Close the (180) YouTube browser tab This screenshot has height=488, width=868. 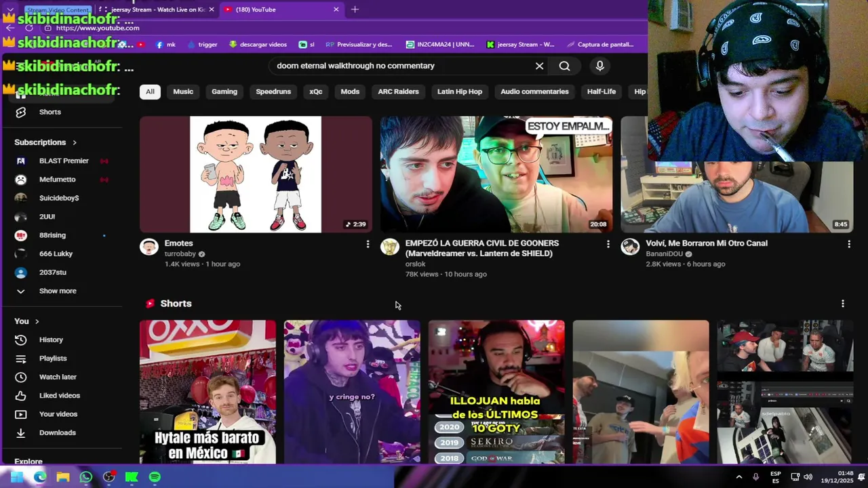[x=336, y=9]
